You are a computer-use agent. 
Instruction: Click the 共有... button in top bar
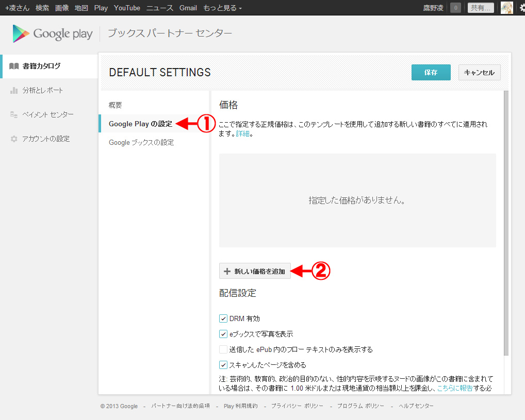pyautogui.click(x=481, y=8)
